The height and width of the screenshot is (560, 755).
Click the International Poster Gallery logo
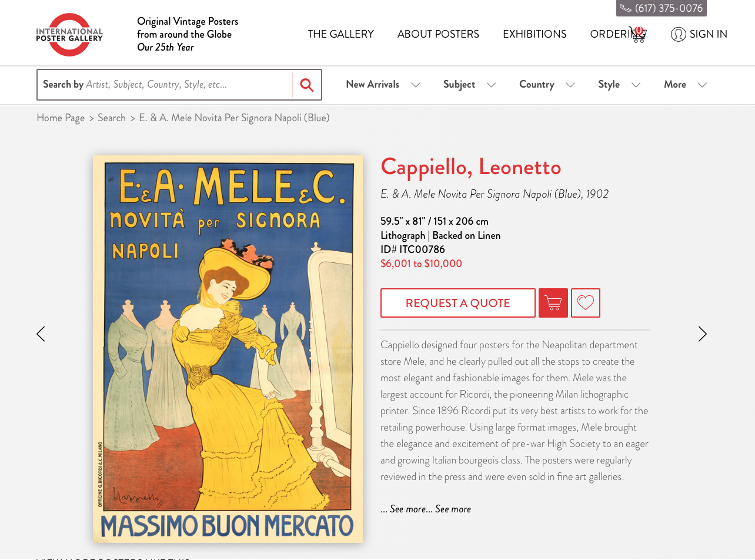pos(69,35)
